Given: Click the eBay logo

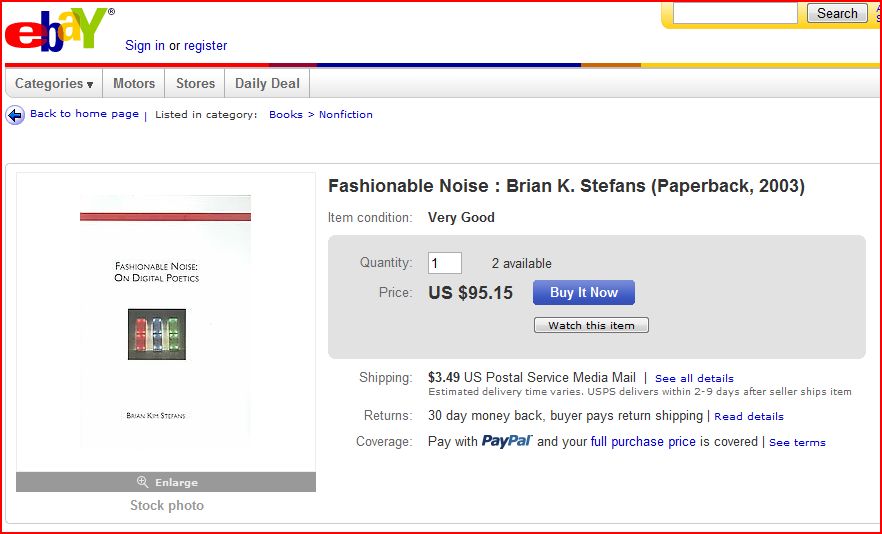Looking at the screenshot, I should tap(56, 30).
